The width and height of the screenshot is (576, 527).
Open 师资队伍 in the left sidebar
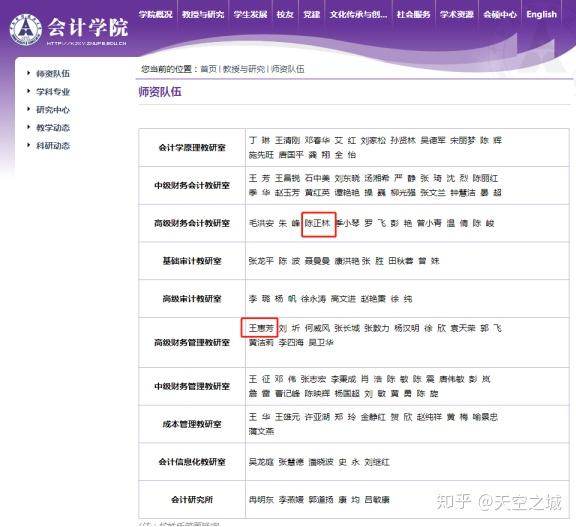click(x=53, y=73)
